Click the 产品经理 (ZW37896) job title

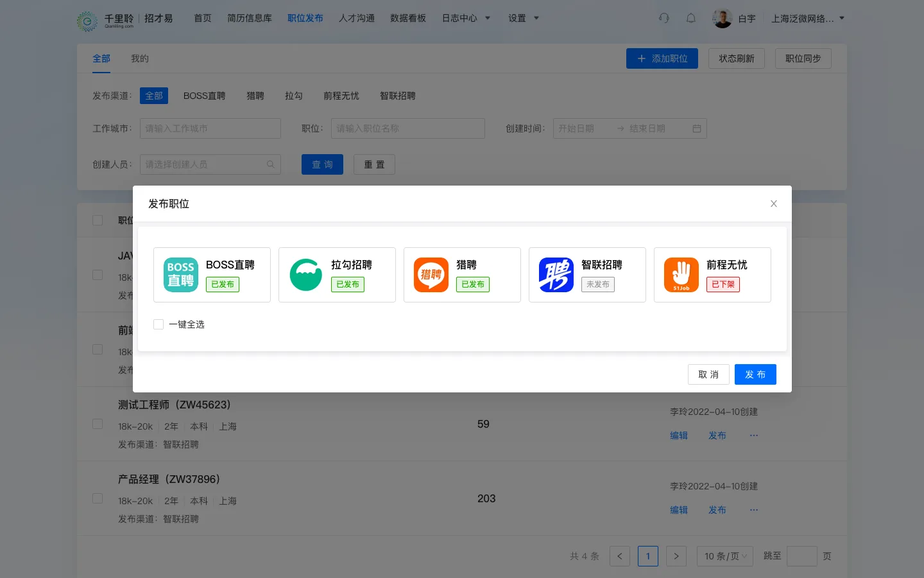pyautogui.click(x=169, y=479)
